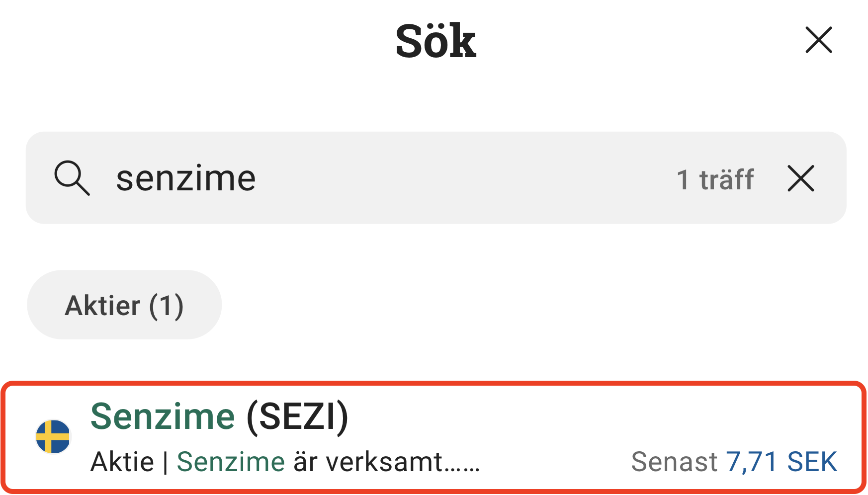Viewport: 868px width, 495px height.
Task: Click the "1 träff" result count
Action: coord(715,179)
